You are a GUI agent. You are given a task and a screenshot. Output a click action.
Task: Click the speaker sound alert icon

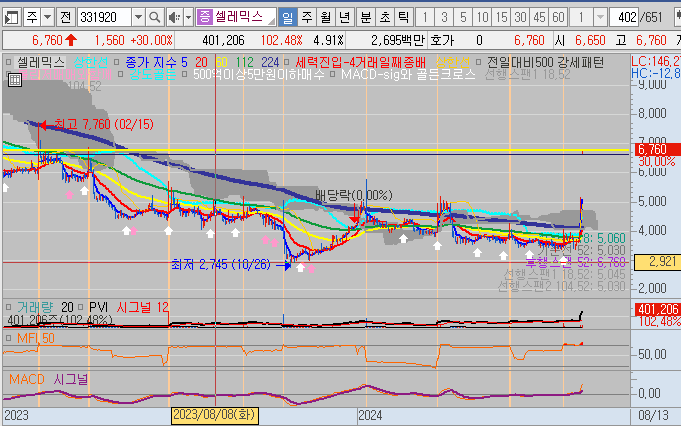pos(174,17)
